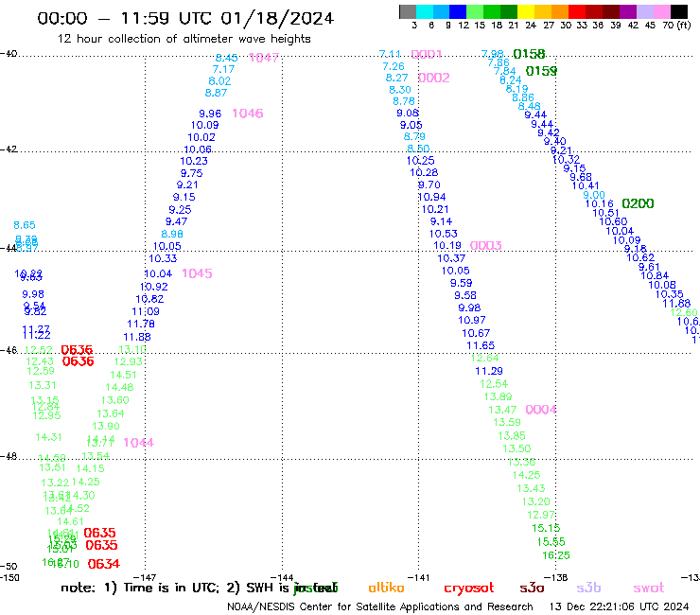Click the wave height value 10.41
The width and height of the screenshot is (700, 615).
coord(586,185)
